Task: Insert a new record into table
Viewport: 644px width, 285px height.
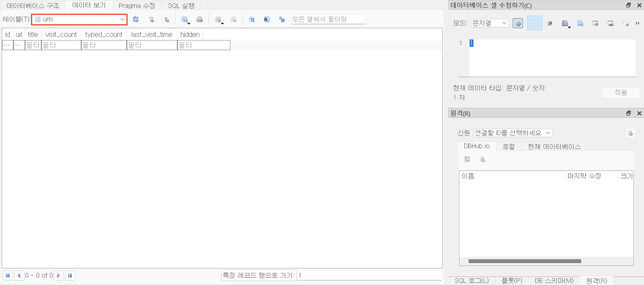Action: (218, 19)
